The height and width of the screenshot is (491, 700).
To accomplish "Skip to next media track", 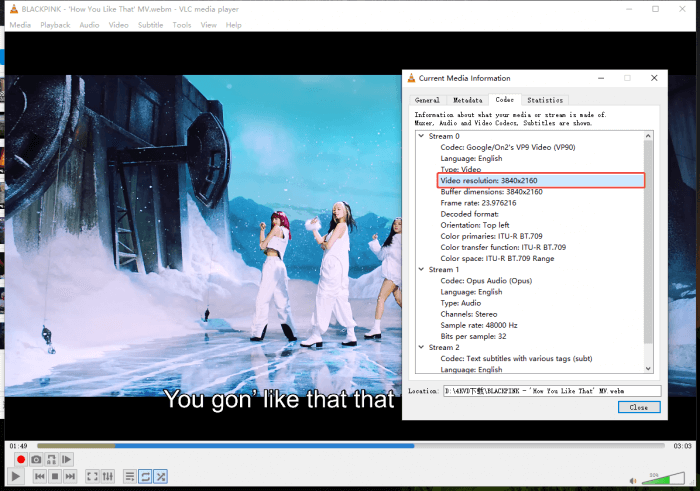I will [70, 477].
